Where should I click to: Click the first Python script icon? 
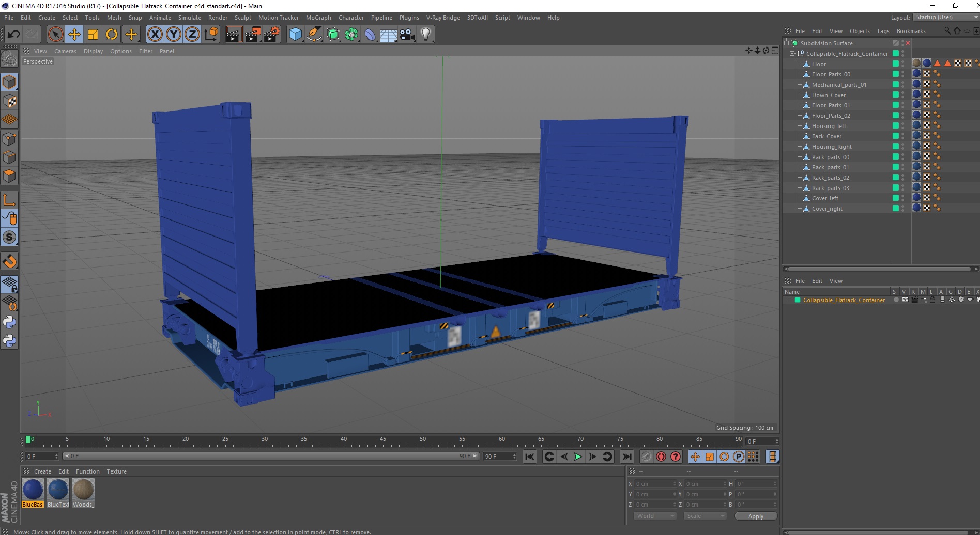point(9,322)
